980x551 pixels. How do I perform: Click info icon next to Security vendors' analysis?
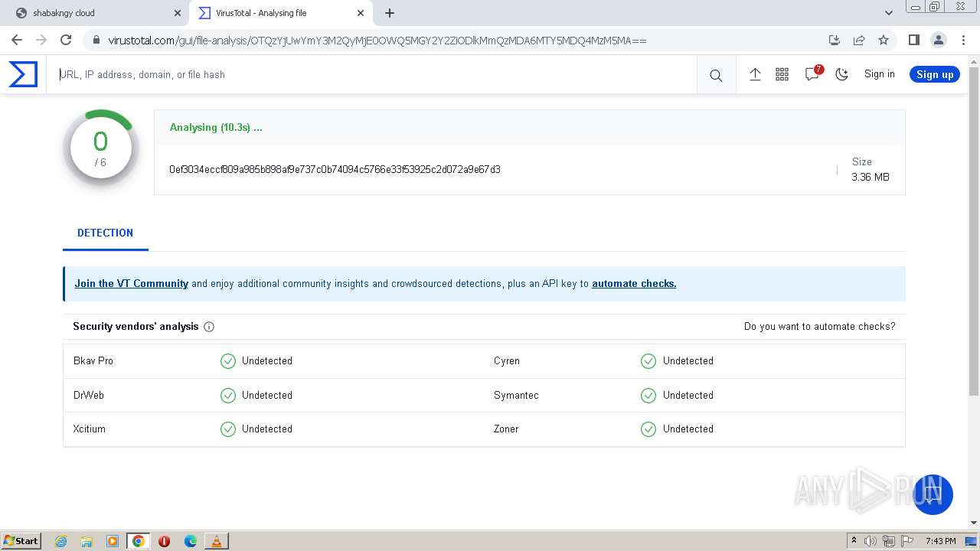pyautogui.click(x=209, y=327)
